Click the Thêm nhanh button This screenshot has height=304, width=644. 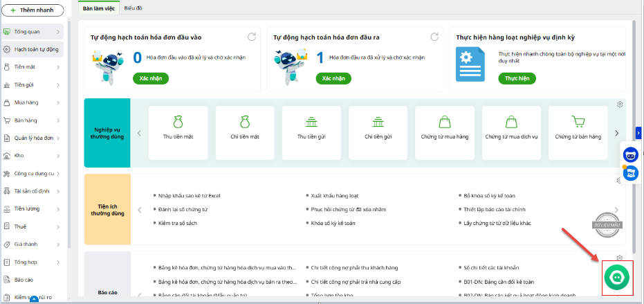tap(33, 11)
